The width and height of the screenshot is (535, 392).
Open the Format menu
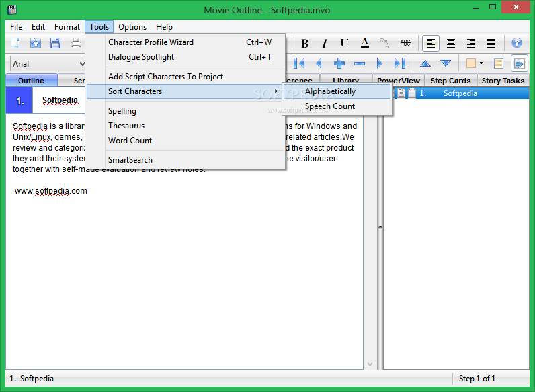pyautogui.click(x=67, y=27)
